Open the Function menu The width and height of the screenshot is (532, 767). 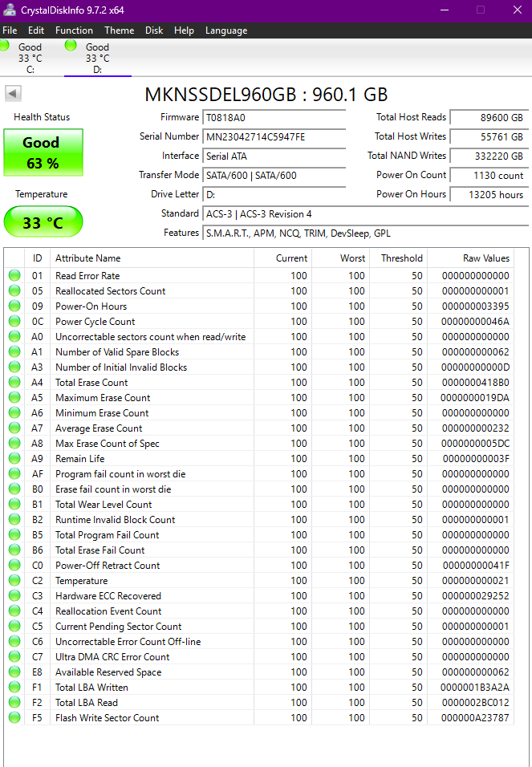(x=74, y=30)
